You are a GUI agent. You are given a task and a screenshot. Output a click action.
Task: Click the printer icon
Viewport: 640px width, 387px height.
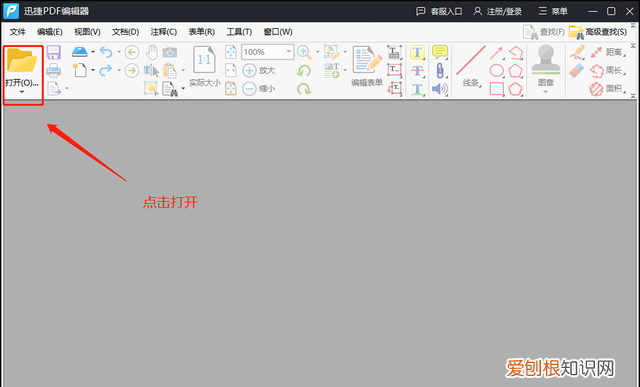click(x=53, y=70)
